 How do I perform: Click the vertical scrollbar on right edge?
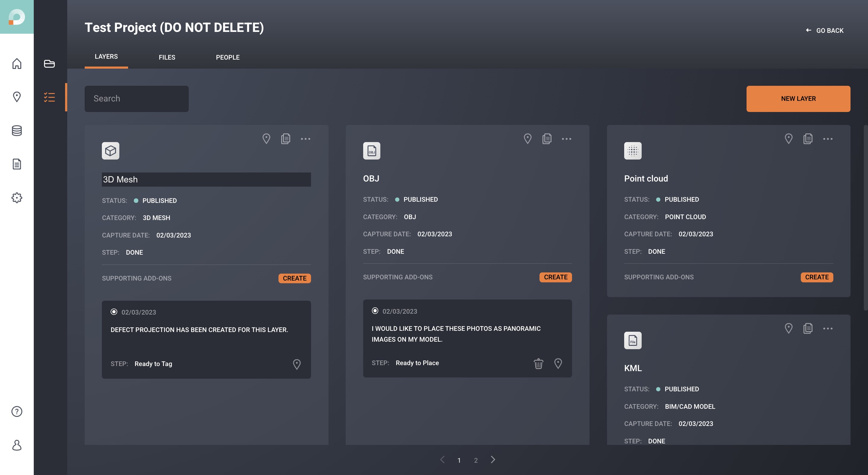click(865, 217)
